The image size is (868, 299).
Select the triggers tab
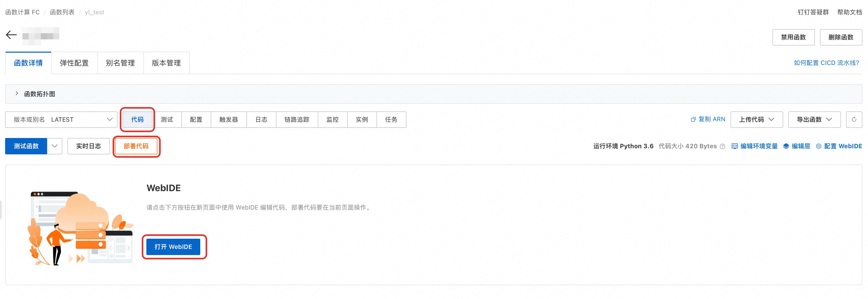click(x=228, y=120)
